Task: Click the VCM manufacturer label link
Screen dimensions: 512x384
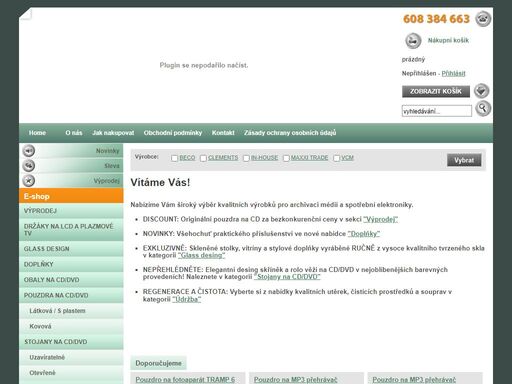Action: pos(347,158)
